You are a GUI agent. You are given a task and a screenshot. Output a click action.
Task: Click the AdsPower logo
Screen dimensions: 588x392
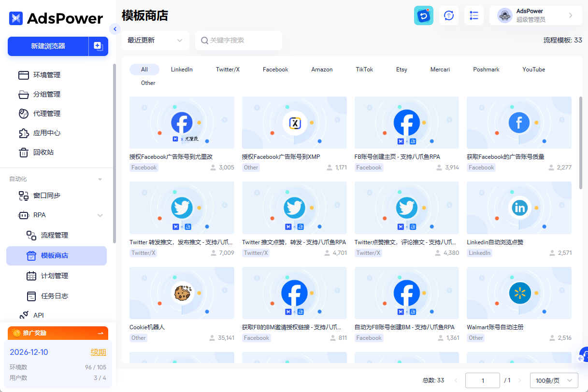pos(56,18)
